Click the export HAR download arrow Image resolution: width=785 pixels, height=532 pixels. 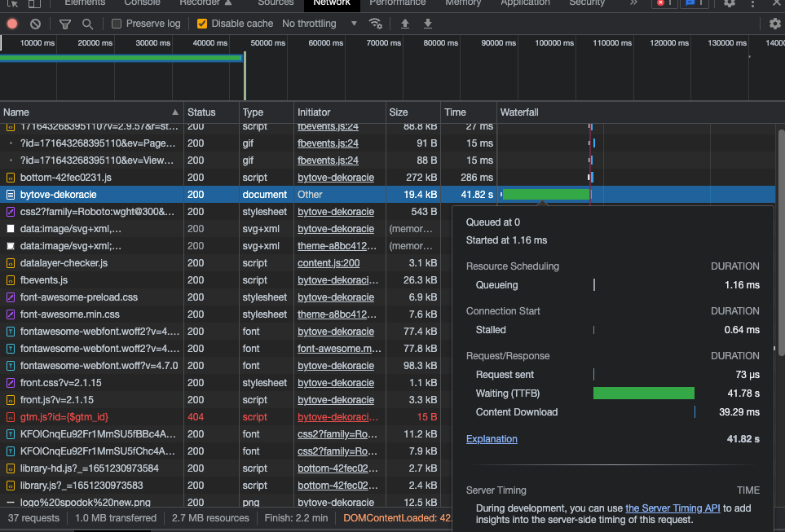pyautogui.click(x=427, y=24)
